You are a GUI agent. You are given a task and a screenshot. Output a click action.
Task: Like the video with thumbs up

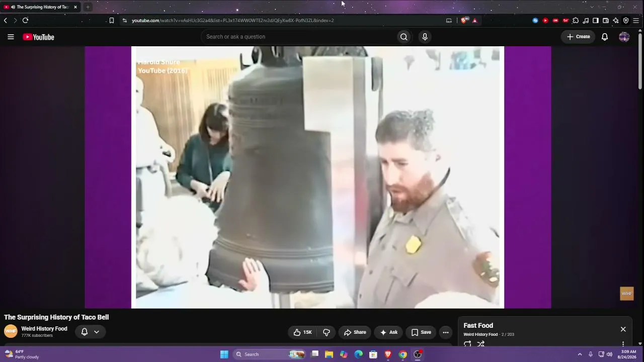point(303,332)
